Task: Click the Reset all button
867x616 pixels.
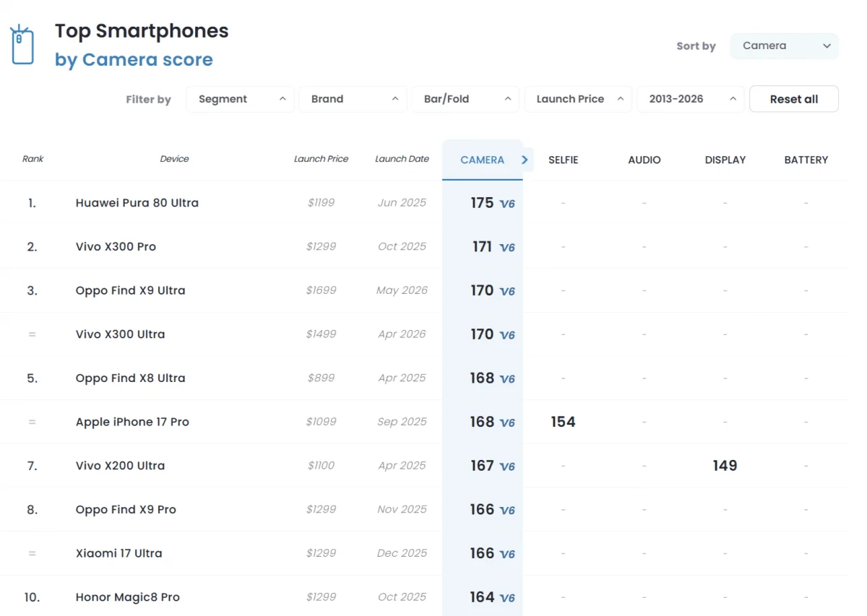Action: [794, 99]
